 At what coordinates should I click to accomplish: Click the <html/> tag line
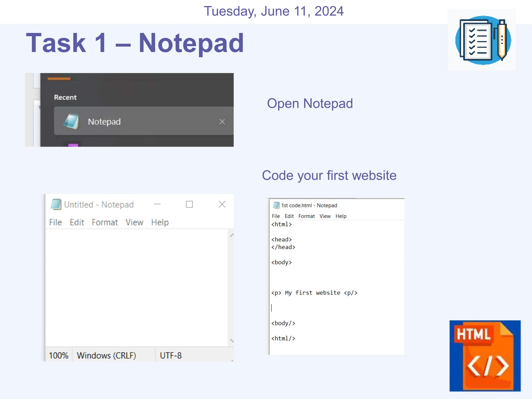[283, 338]
